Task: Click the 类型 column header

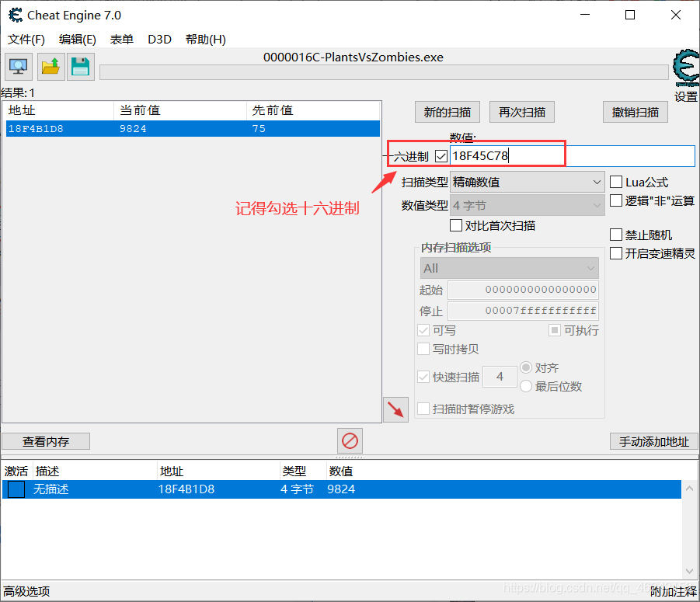Action: tap(303, 472)
